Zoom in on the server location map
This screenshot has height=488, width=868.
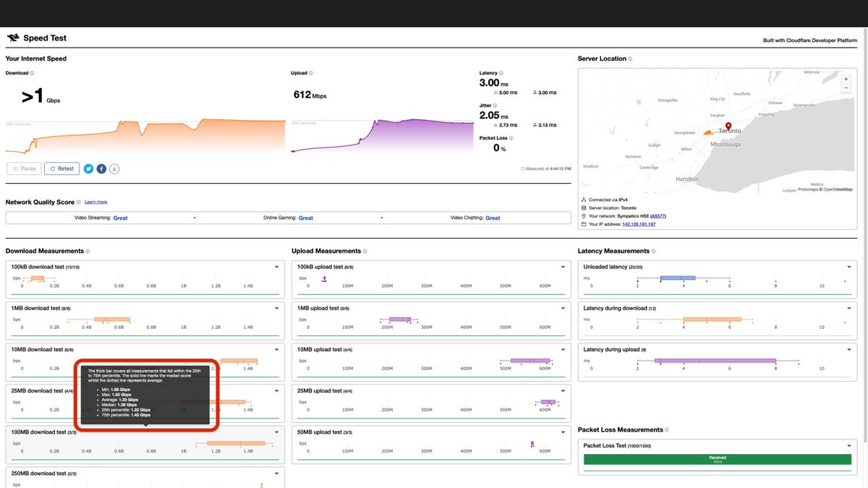coord(846,79)
